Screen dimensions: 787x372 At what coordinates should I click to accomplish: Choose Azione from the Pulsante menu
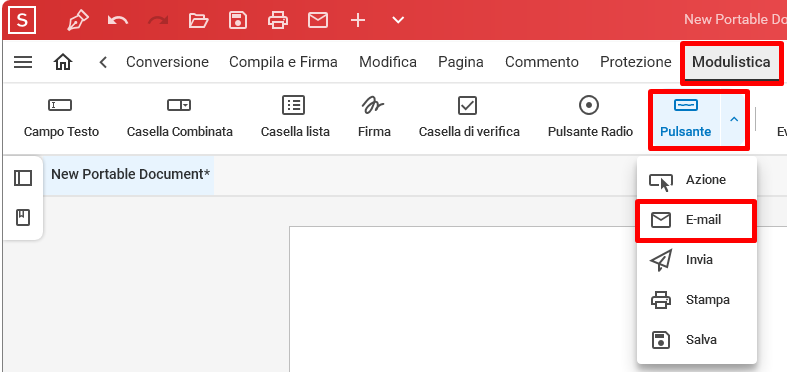696,180
